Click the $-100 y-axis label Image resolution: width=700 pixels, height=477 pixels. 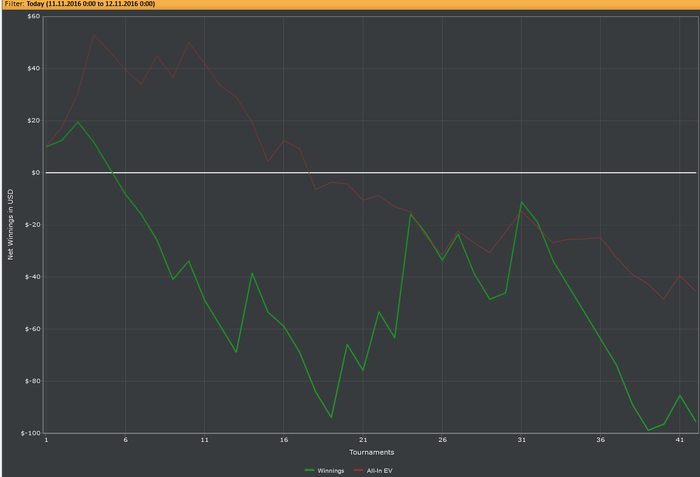click(x=30, y=433)
